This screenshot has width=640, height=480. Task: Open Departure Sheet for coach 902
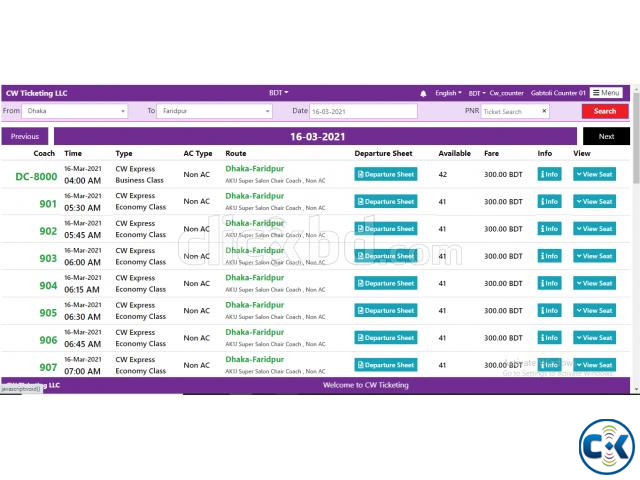click(386, 229)
